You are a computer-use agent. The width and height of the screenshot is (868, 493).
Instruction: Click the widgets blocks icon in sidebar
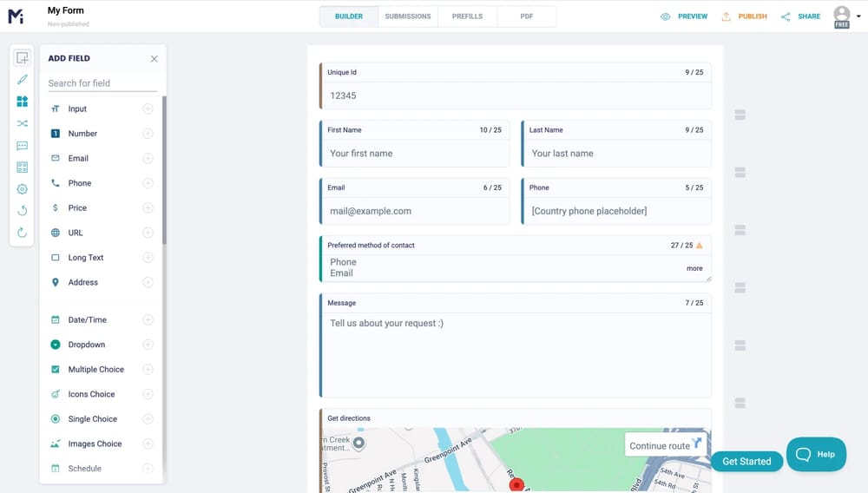23,102
